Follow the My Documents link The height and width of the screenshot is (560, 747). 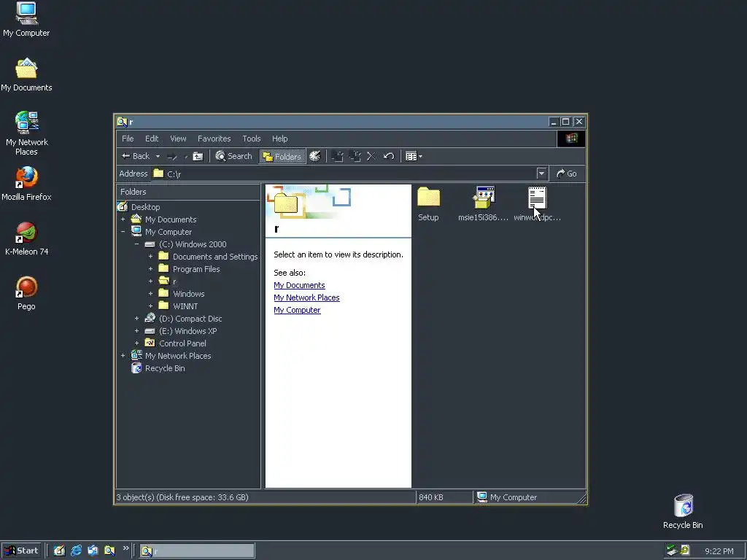299,285
